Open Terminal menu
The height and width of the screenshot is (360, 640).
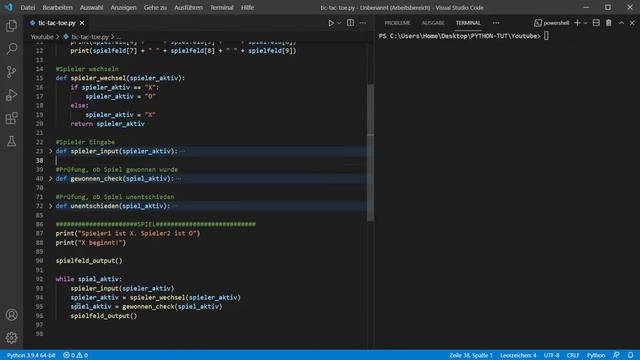[222, 7]
